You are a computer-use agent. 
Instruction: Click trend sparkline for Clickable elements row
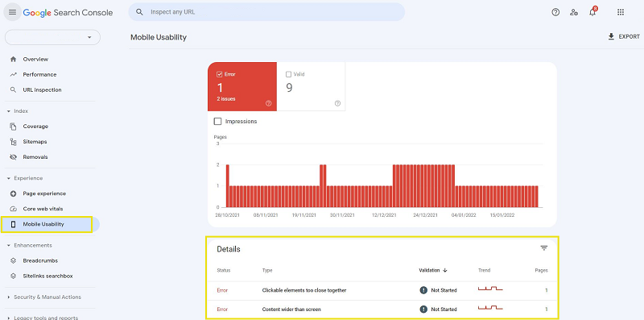[490, 289]
